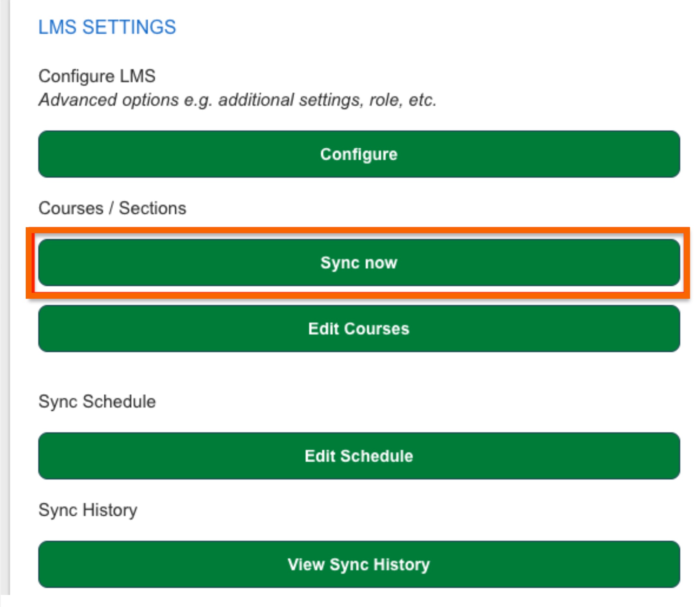
Task: Click the green Configure button
Action: (359, 154)
